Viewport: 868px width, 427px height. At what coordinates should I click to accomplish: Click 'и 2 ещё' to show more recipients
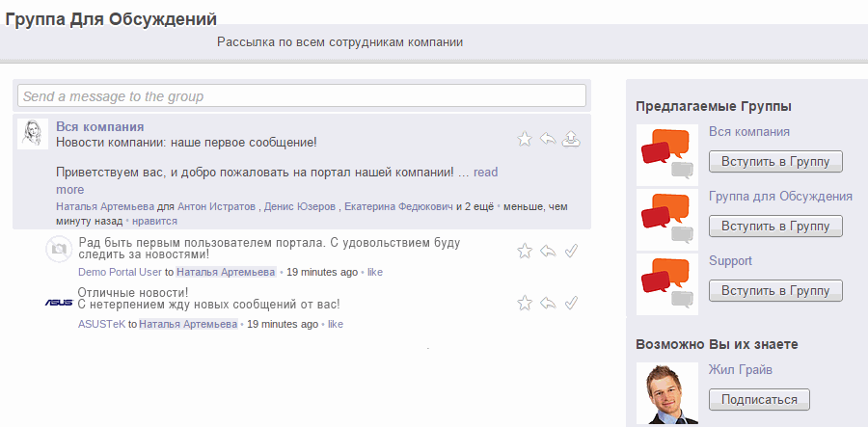[475, 207]
